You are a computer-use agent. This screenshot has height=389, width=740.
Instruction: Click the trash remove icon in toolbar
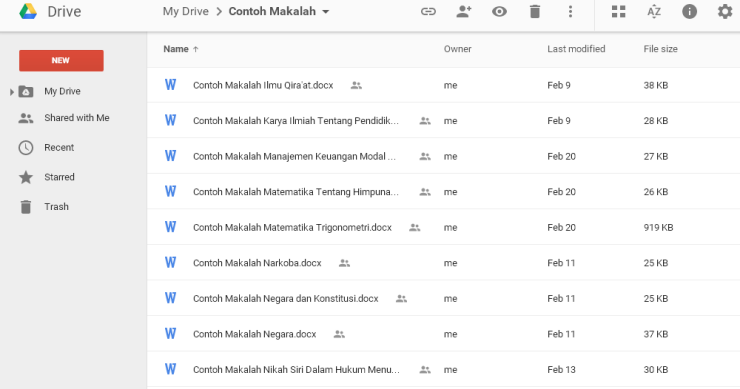coord(535,11)
